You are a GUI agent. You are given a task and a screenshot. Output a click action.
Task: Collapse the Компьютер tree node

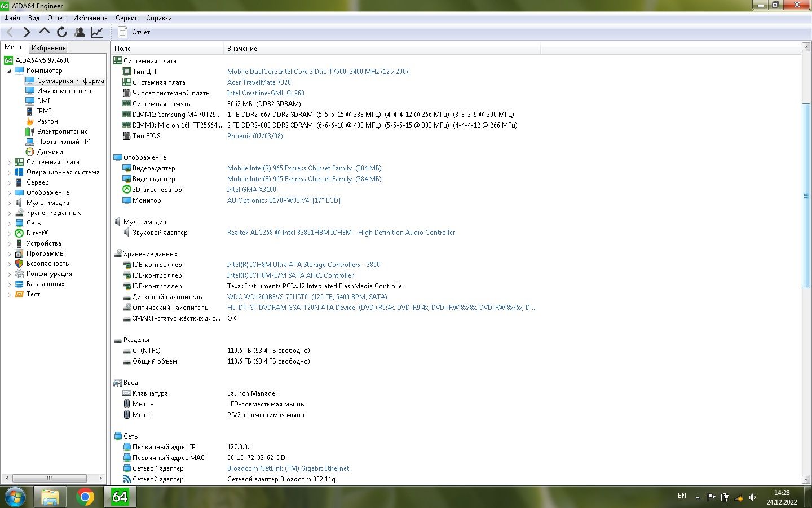click(x=9, y=71)
